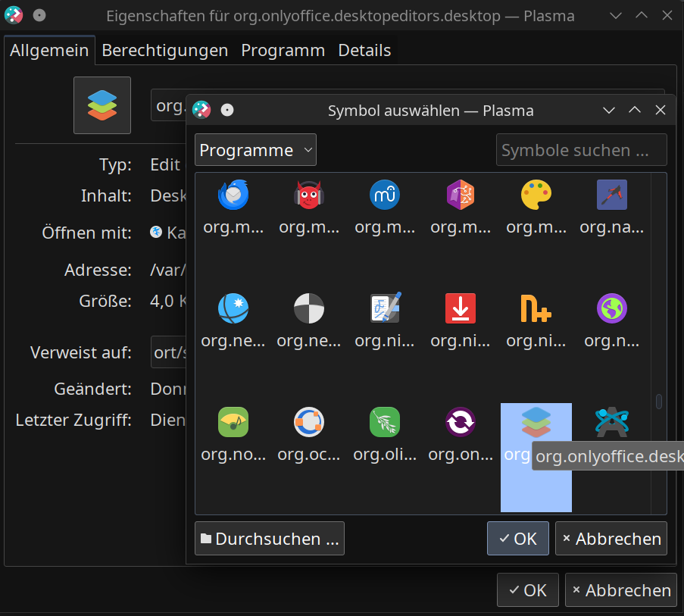Select the blue MuseScore icon
This screenshot has width=684, height=616.
coord(385,195)
